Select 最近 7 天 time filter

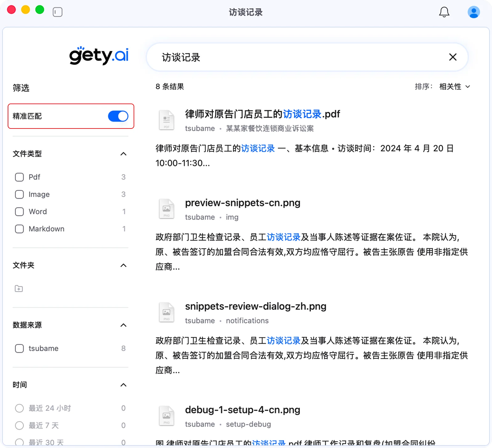pos(19,426)
